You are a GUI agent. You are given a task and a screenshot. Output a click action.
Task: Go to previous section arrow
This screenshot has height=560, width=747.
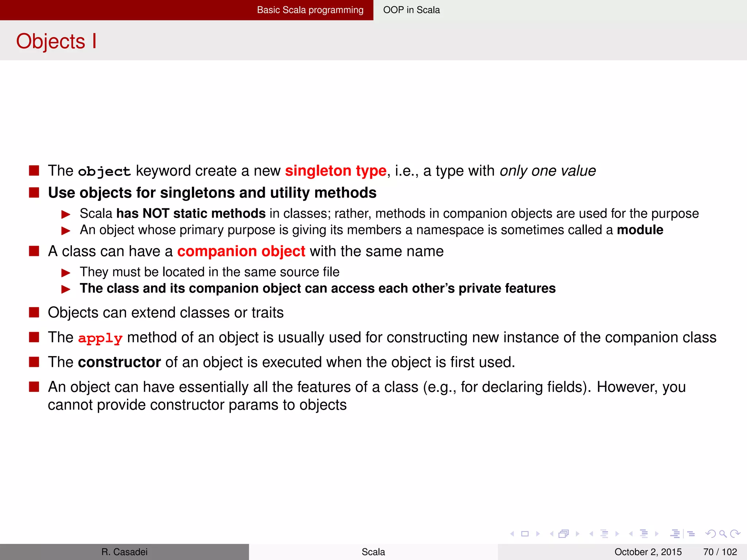point(631,534)
